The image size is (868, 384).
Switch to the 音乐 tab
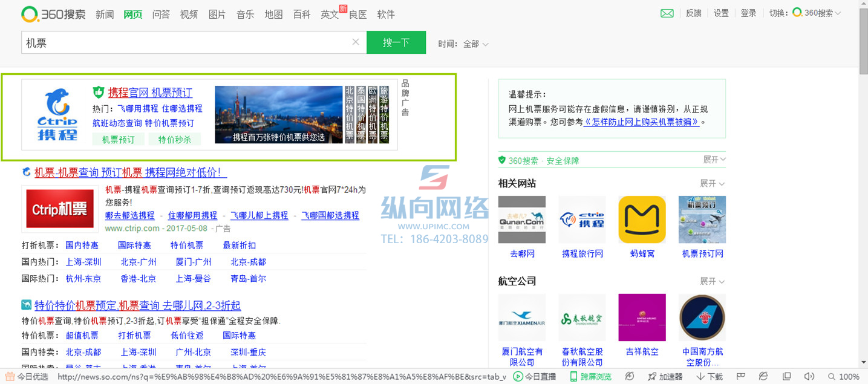[x=245, y=15]
